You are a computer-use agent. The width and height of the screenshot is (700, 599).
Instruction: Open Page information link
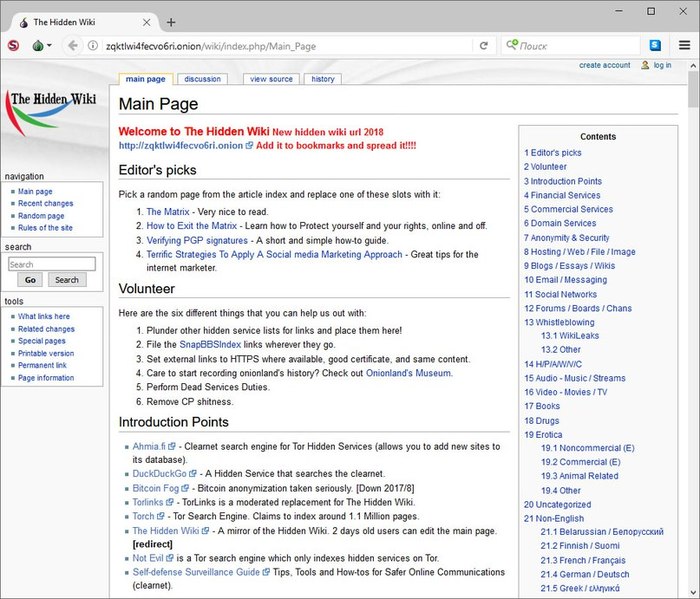click(46, 378)
